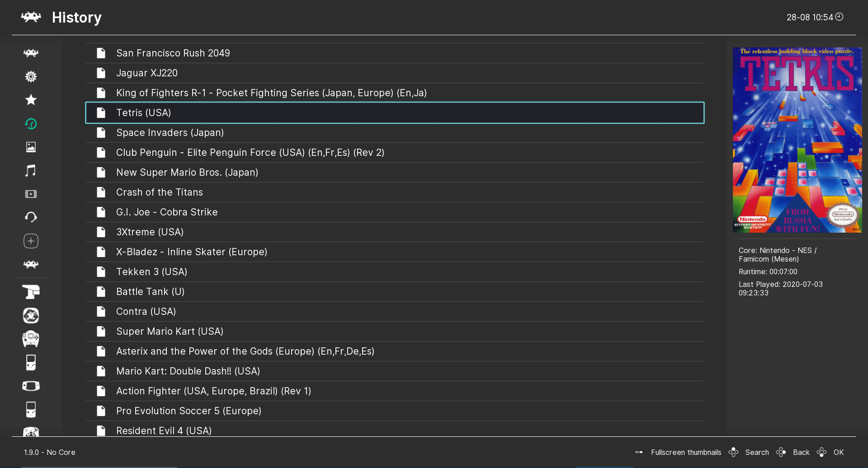Open the second Game Boy handheld playlist icon
The image size is (868, 468).
(x=31, y=409)
